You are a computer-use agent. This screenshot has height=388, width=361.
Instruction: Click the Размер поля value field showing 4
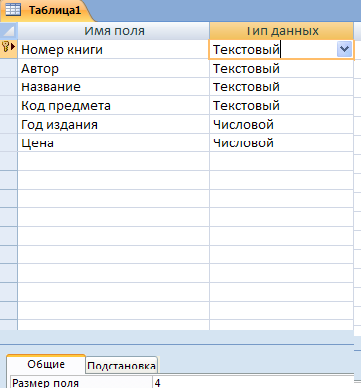tap(253, 382)
